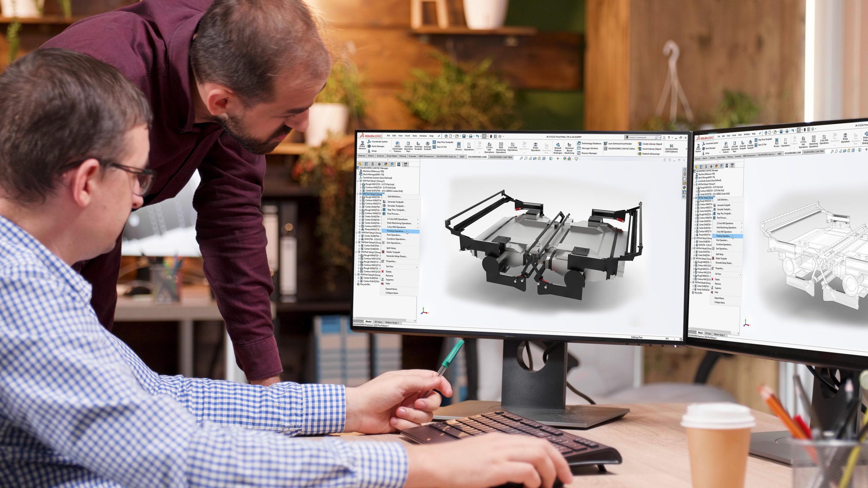
Task: Select Mill Part Setup4 tree item, left monitor
Action: click(x=370, y=242)
